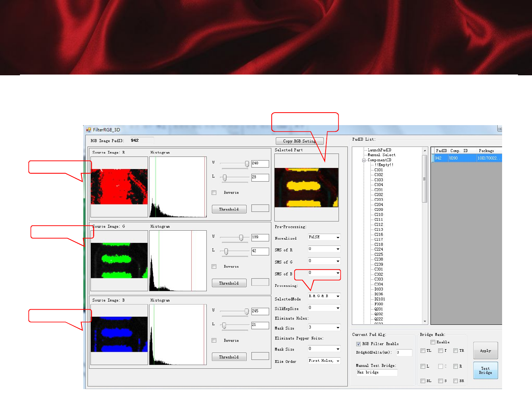Click R channel upper value field 240
This screenshot has width=532, height=399.
point(260,164)
